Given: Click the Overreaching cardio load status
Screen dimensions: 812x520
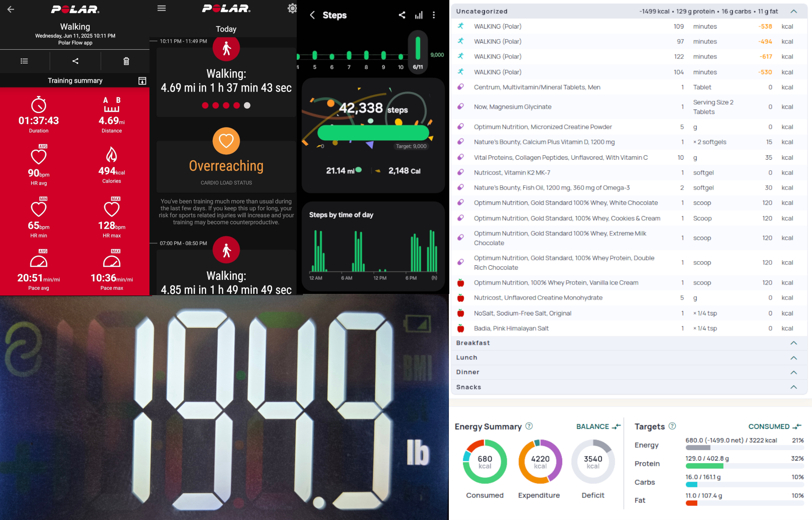Looking at the screenshot, I should [226, 166].
